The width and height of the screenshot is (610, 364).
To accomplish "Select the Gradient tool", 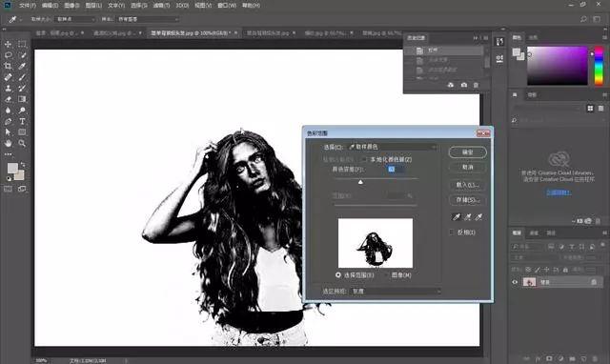I will point(22,99).
